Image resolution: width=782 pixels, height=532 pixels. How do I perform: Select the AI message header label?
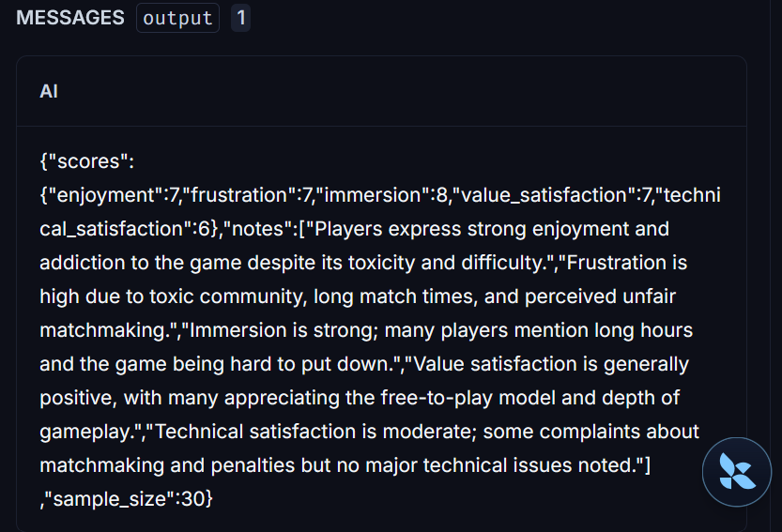pos(49,91)
